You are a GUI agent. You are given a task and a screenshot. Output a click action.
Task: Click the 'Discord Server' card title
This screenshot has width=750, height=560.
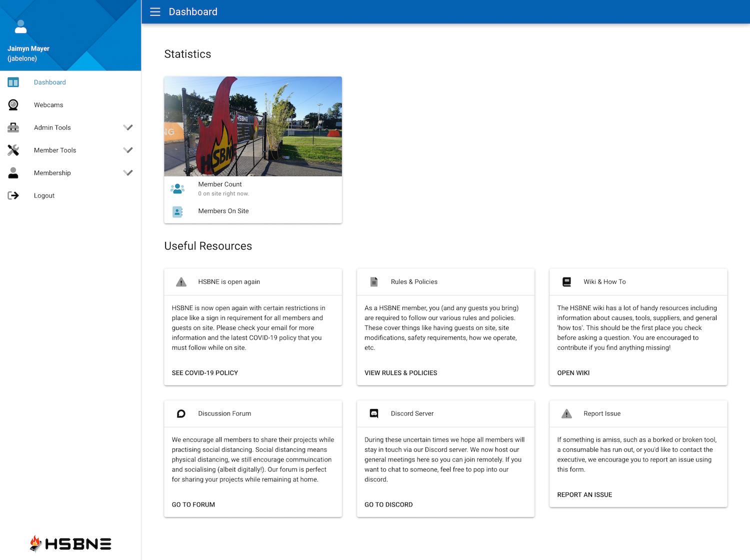point(412,413)
